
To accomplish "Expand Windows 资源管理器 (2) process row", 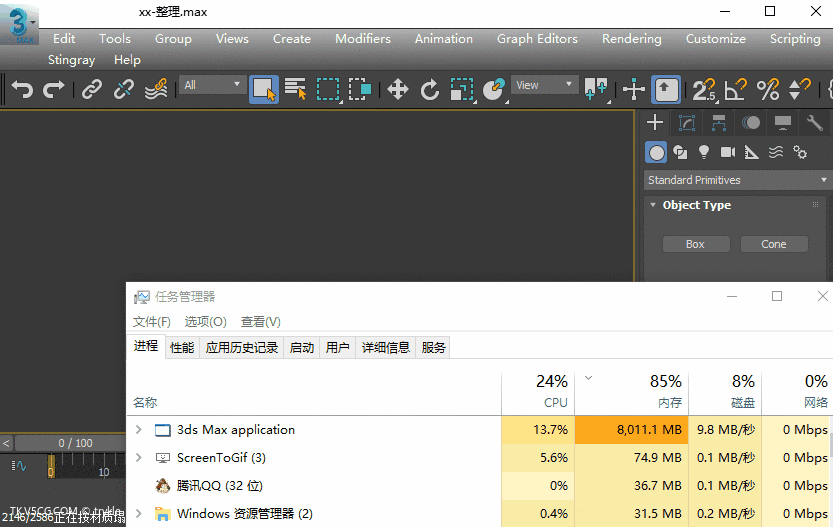I will click(x=139, y=513).
